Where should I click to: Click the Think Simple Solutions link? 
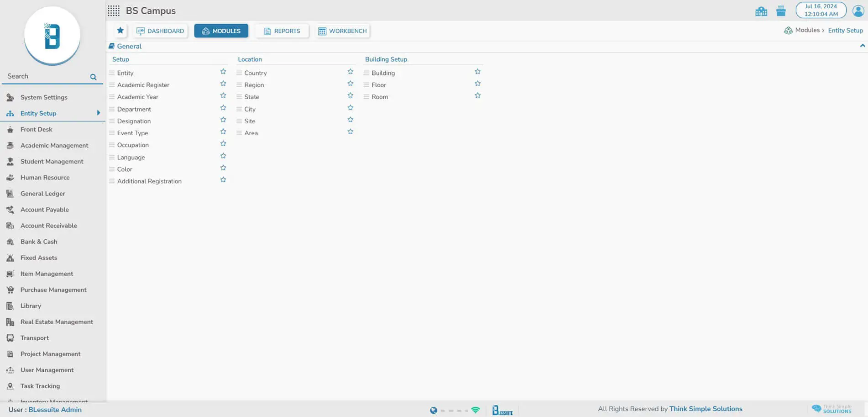[x=706, y=409]
